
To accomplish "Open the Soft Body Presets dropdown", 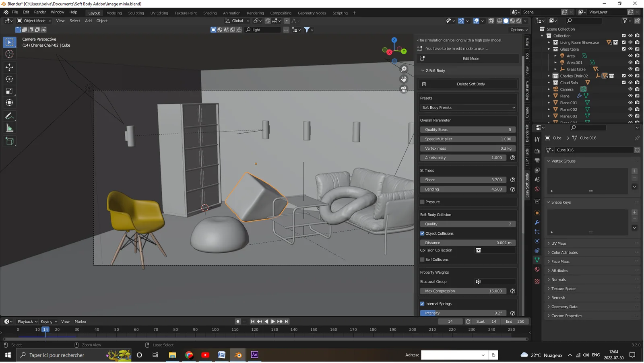I will pos(467,107).
